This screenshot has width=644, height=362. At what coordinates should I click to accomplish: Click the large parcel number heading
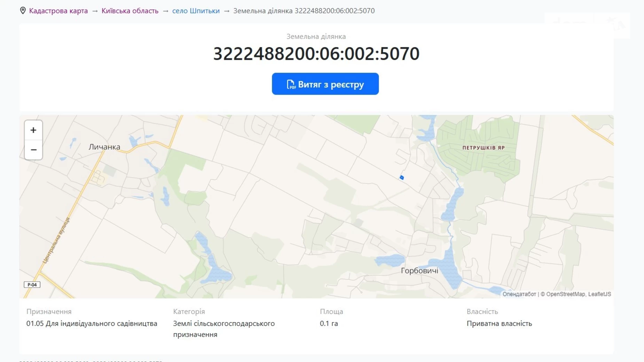click(x=316, y=54)
